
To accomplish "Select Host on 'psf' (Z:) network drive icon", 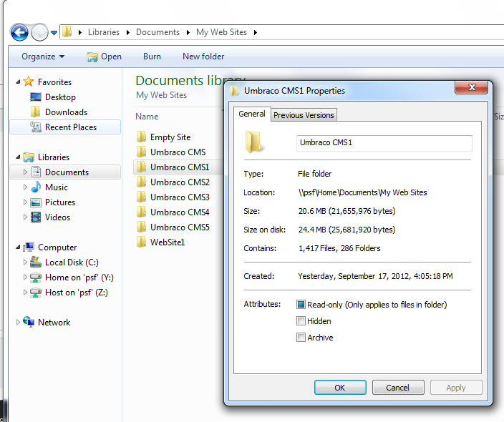I will point(36,293).
